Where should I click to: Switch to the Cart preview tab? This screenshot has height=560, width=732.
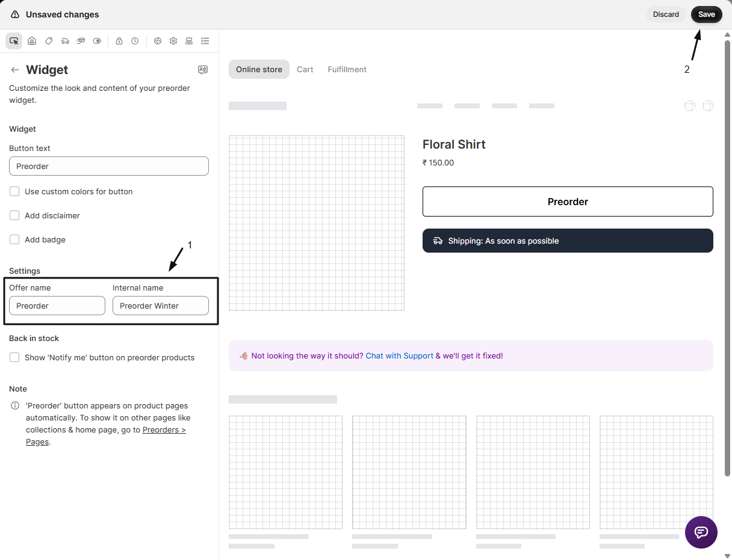click(x=305, y=69)
